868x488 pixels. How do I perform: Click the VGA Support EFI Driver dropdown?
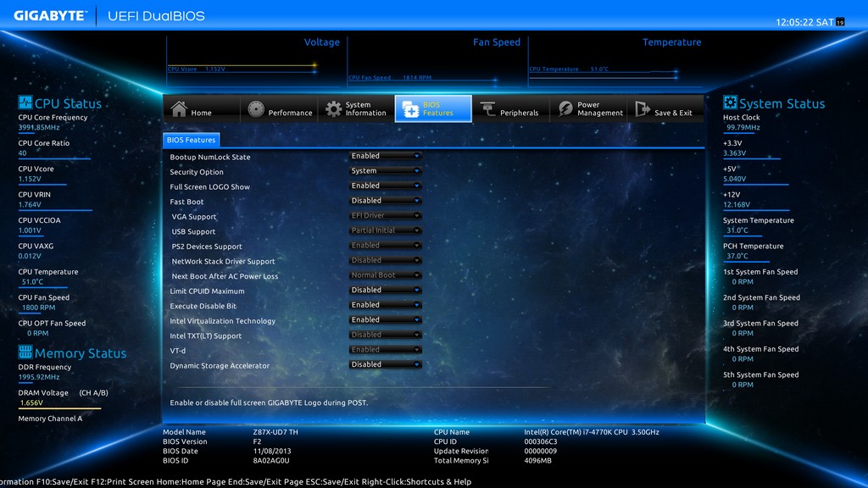[386, 216]
